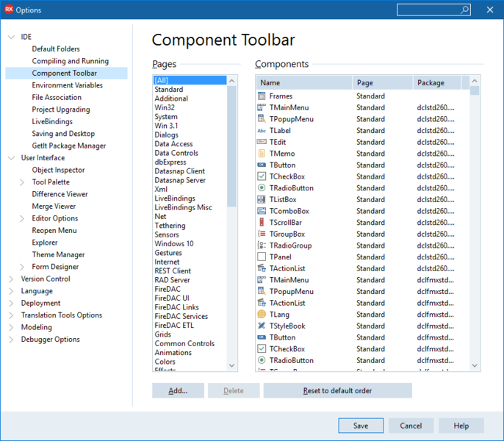Open Help for this dialog
504x441 pixels.
click(x=461, y=426)
